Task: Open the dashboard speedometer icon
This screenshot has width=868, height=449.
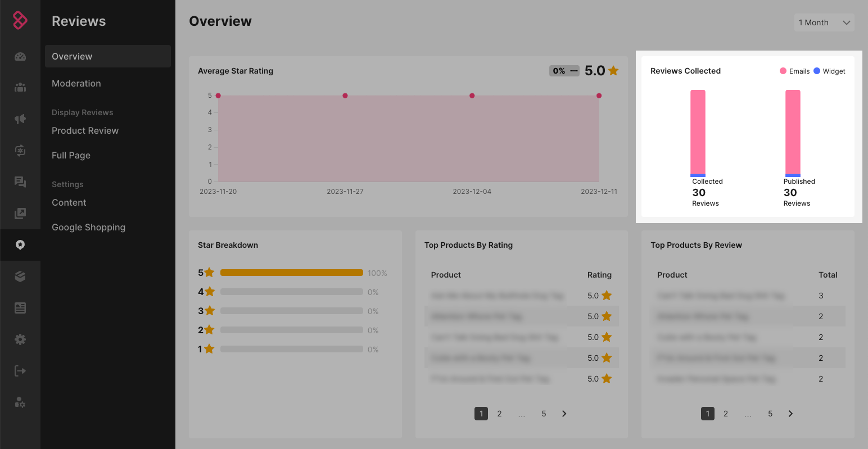Action: click(20, 56)
